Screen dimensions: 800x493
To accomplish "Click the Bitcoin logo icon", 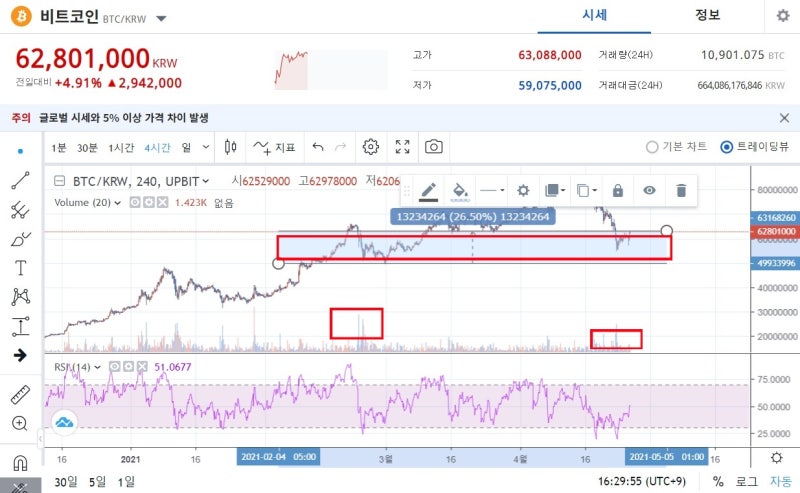I will coord(21,16).
